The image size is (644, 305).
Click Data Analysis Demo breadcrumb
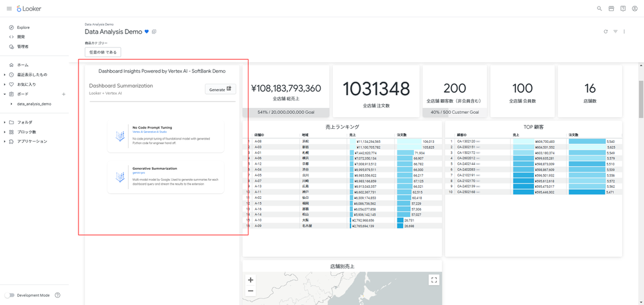point(99,24)
